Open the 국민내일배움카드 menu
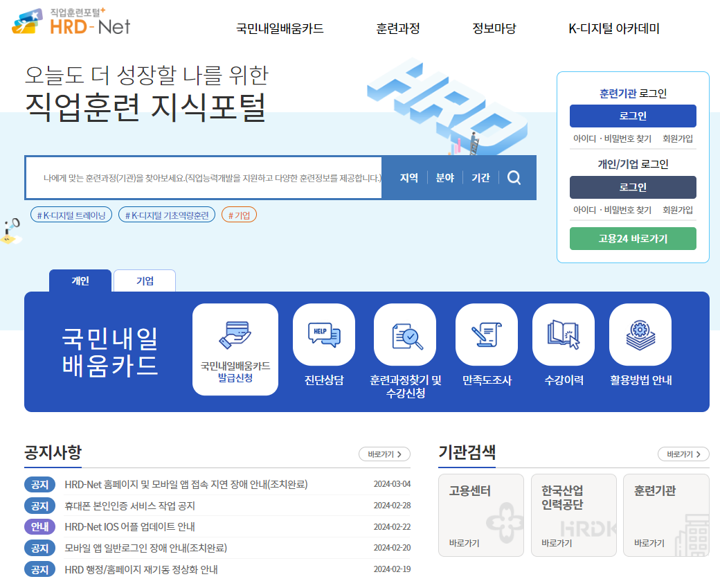The width and height of the screenshot is (720, 588). click(280, 28)
